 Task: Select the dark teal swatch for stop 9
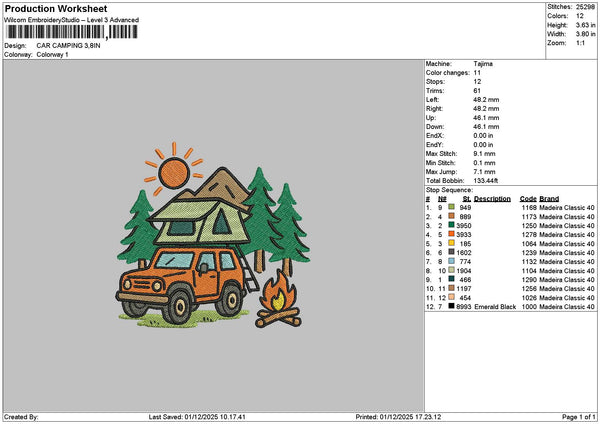coord(452,279)
